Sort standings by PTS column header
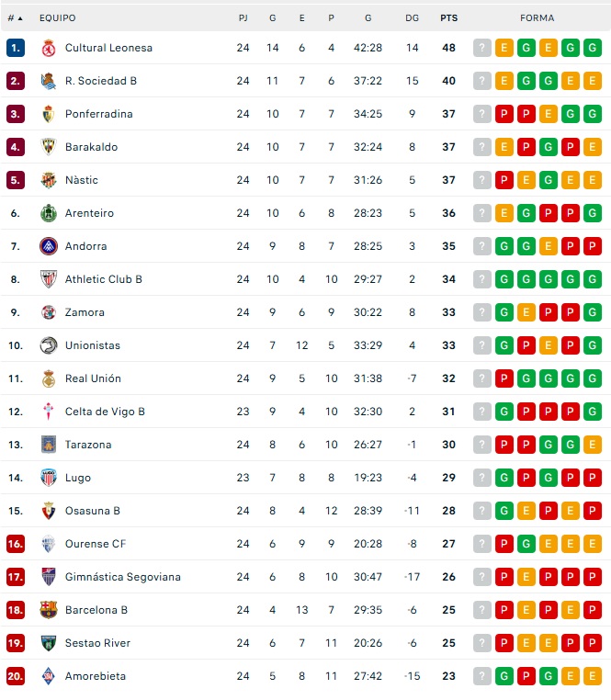The height and width of the screenshot is (700, 611). pyautogui.click(x=448, y=17)
